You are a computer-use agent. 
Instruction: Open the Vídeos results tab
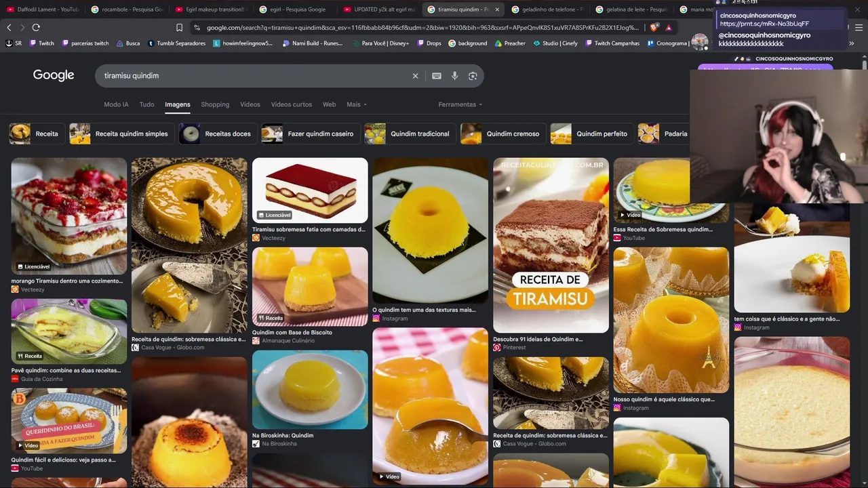point(250,104)
